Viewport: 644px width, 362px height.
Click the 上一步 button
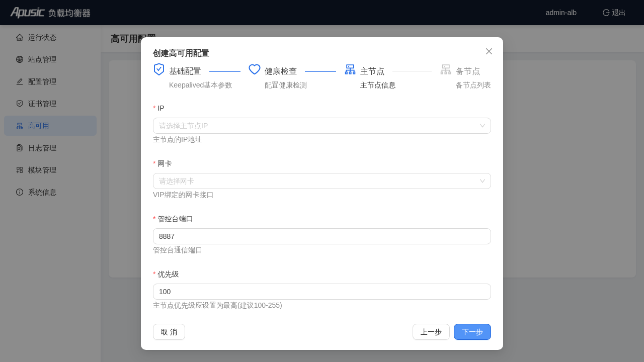(431, 332)
